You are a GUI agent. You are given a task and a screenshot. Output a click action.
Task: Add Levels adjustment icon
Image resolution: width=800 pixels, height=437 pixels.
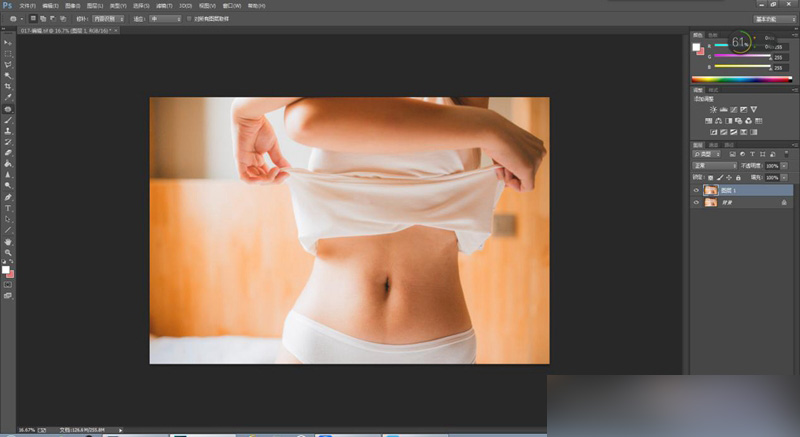(x=723, y=110)
